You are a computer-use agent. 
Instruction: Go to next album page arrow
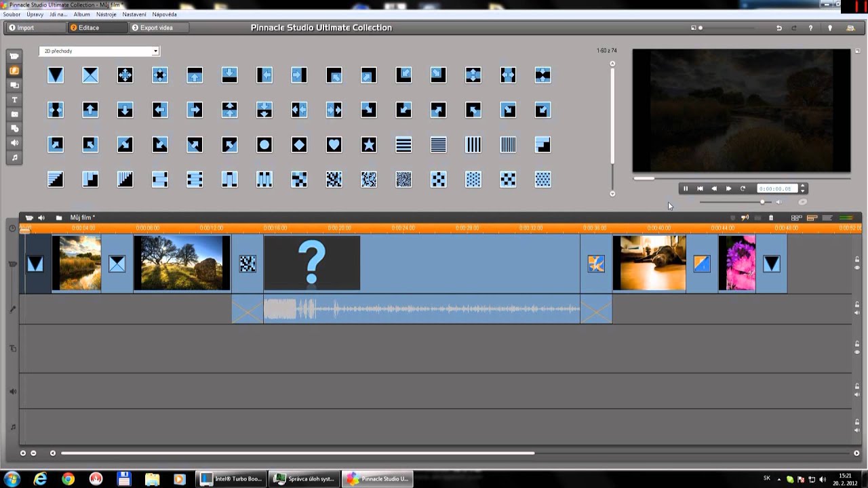612,194
